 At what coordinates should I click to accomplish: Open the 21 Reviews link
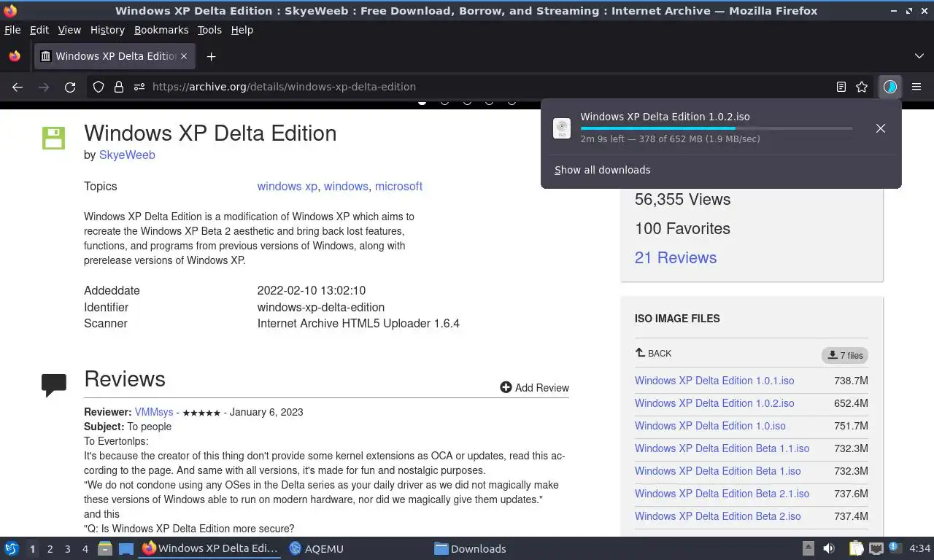click(676, 257)
